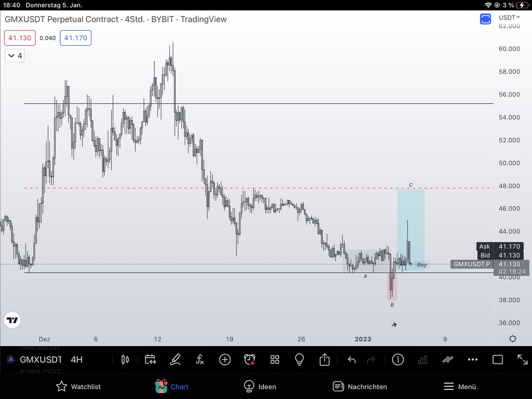This screenshot has height=399, width=532.
Task: Open the ideas lightbulb icon in the toolbar
Action: (300, 360)
